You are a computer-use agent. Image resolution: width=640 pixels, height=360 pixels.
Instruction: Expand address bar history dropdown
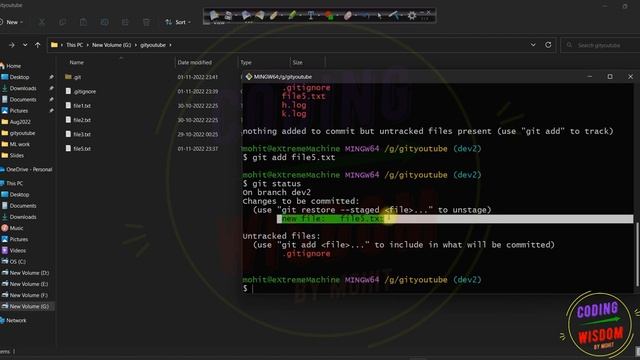(x=533, y=45)
